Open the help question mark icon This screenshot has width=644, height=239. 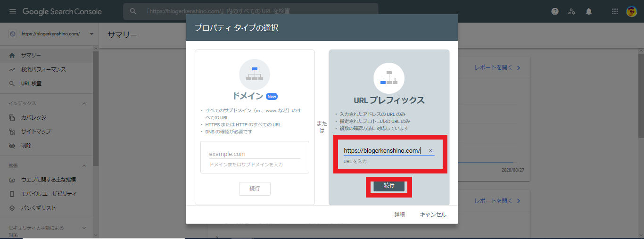click(x=555, y=11)
